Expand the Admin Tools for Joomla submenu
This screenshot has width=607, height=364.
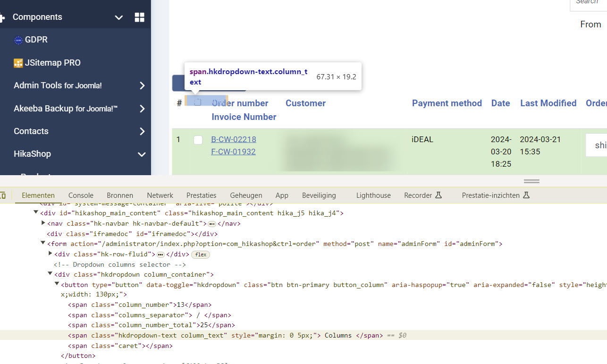142,86
